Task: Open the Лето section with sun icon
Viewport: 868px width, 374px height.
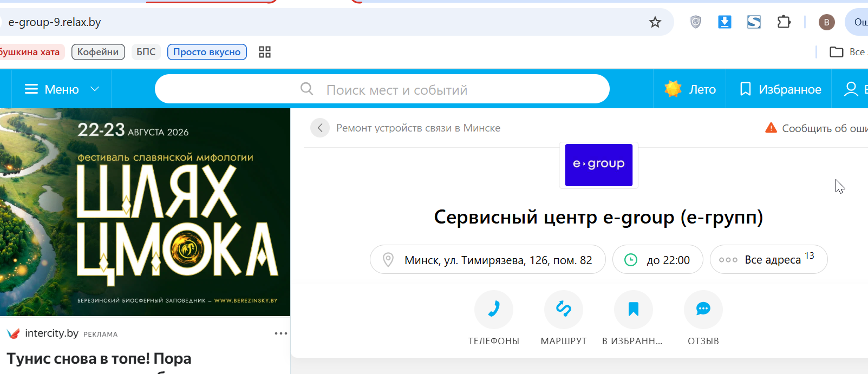Action: (x=690, y=89)
